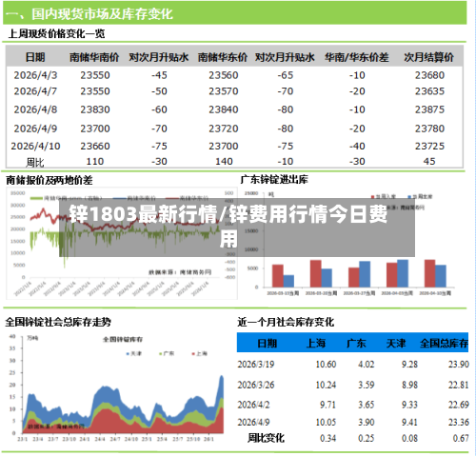Screen dimensions: 476x456
Task: Click total inventory value 23.36
Action: click(459, 423)
